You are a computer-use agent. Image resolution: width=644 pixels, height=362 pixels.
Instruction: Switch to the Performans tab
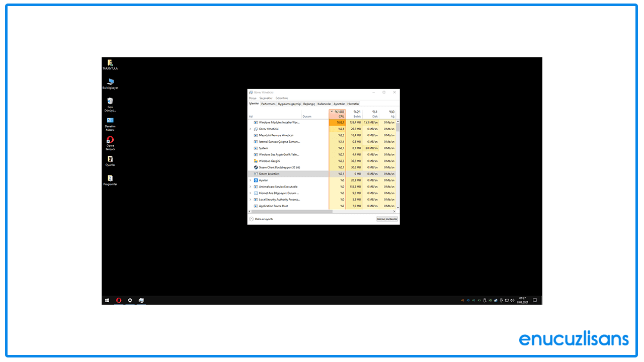(268, 105)
